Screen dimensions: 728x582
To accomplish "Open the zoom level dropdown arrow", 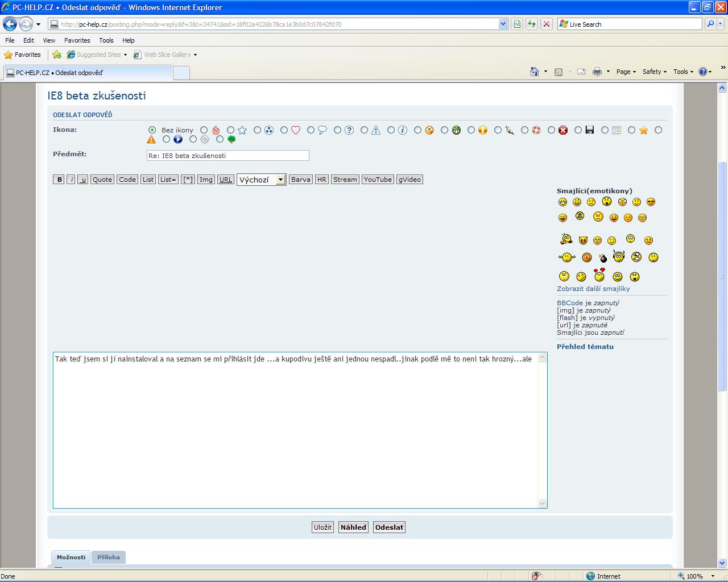I will (713, 576).
